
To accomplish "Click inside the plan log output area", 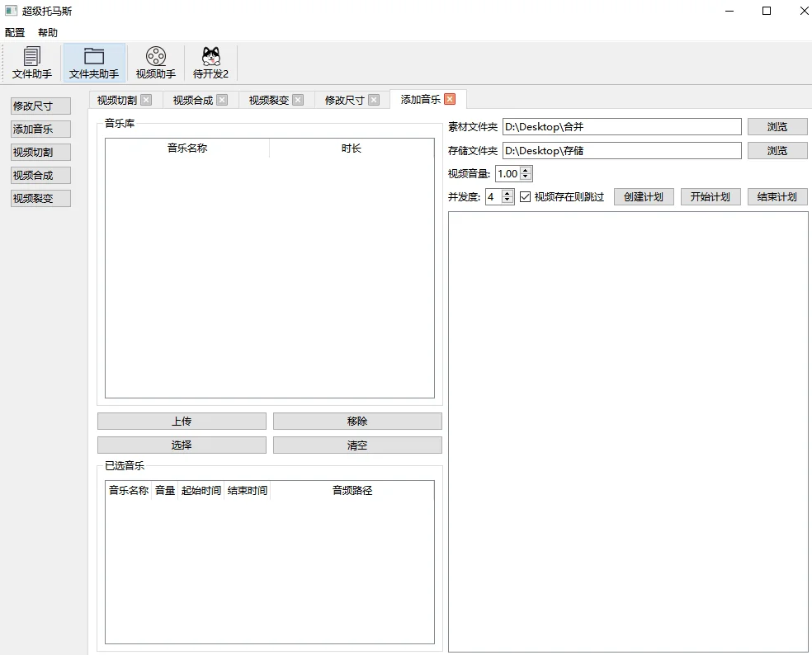I will pyautogui.click(x=628, y=431).
